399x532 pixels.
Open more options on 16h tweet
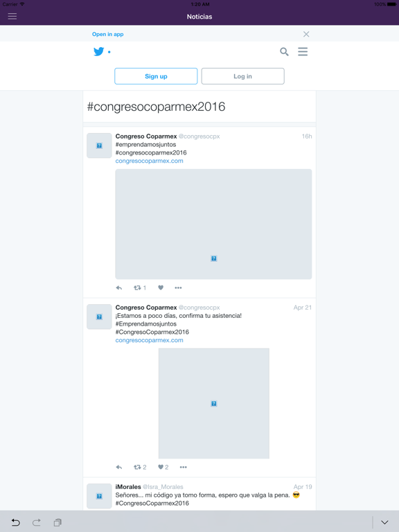[178, 287]
